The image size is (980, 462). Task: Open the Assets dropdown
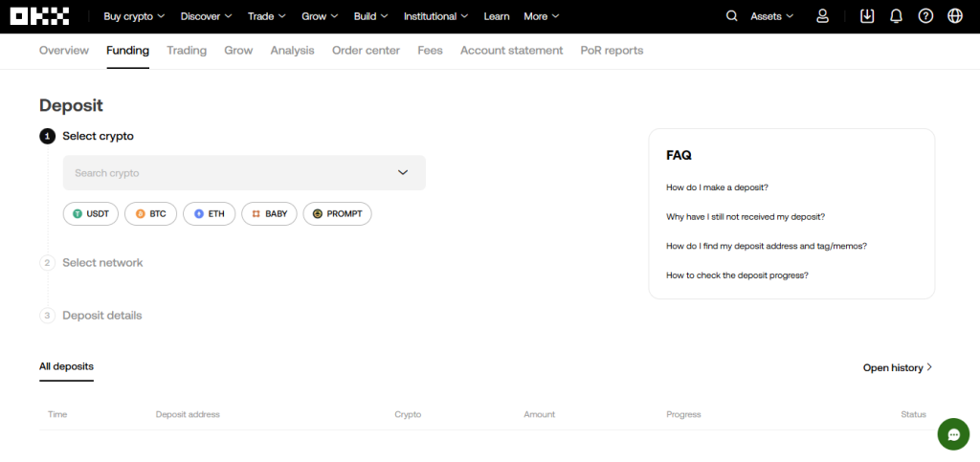tap(772, 16)
